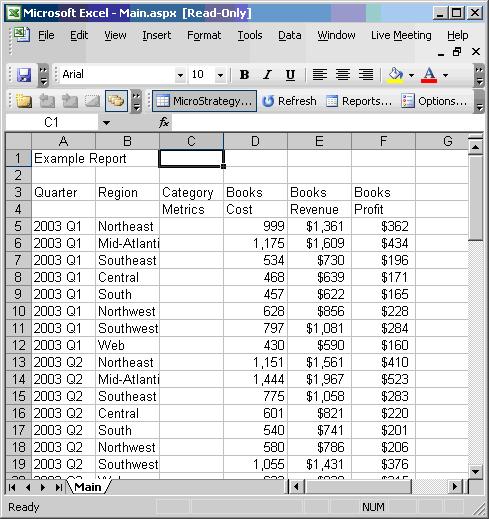The width and height of the screenshot is (489, 519).
Task: Click the Fill Color paint bucket
Action: [x=396, y=75]
